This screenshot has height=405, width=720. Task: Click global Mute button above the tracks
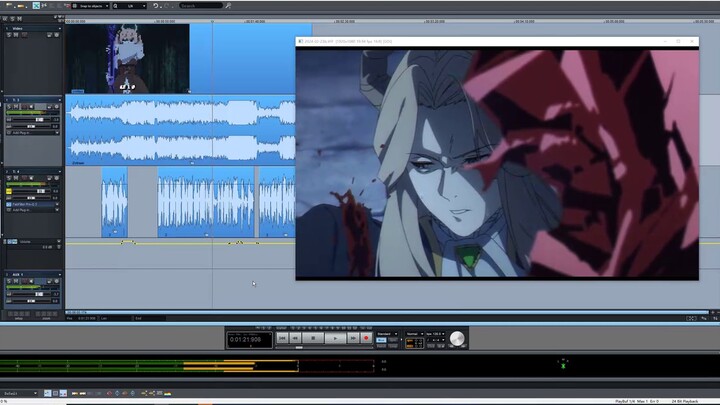coord(19,19)
